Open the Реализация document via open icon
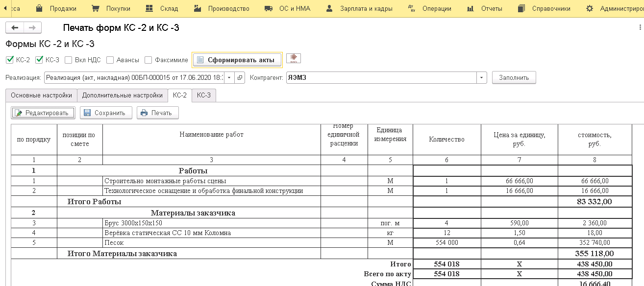This screenshot has height=286, width=644. [240, 77]
